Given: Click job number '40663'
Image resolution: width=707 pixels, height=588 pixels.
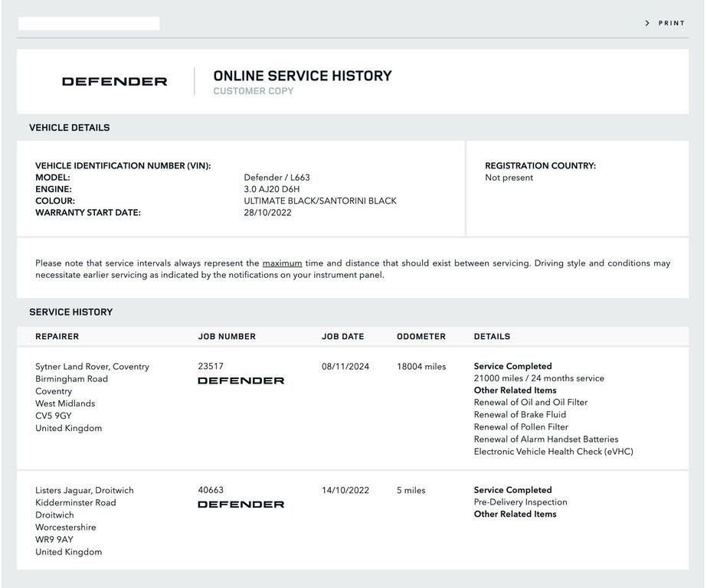Looking at the screenshot, I should click(211, 490).
